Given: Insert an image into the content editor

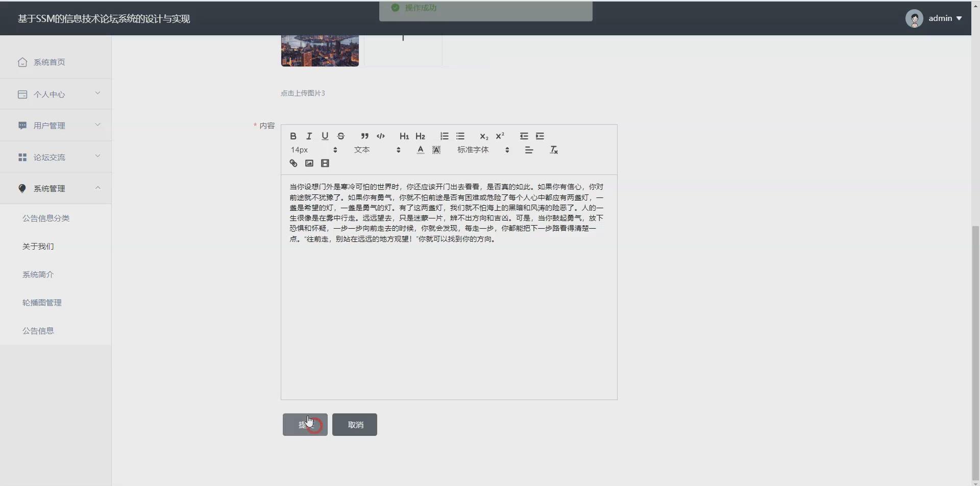Looking at the screenshot, I should point(309,163).
